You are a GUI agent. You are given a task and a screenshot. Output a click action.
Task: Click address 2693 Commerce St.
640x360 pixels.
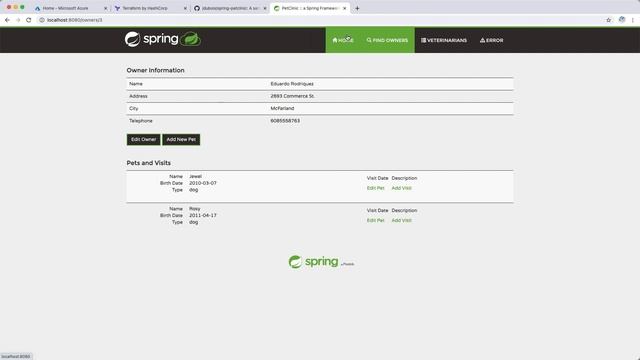click(x=292, y=96)
